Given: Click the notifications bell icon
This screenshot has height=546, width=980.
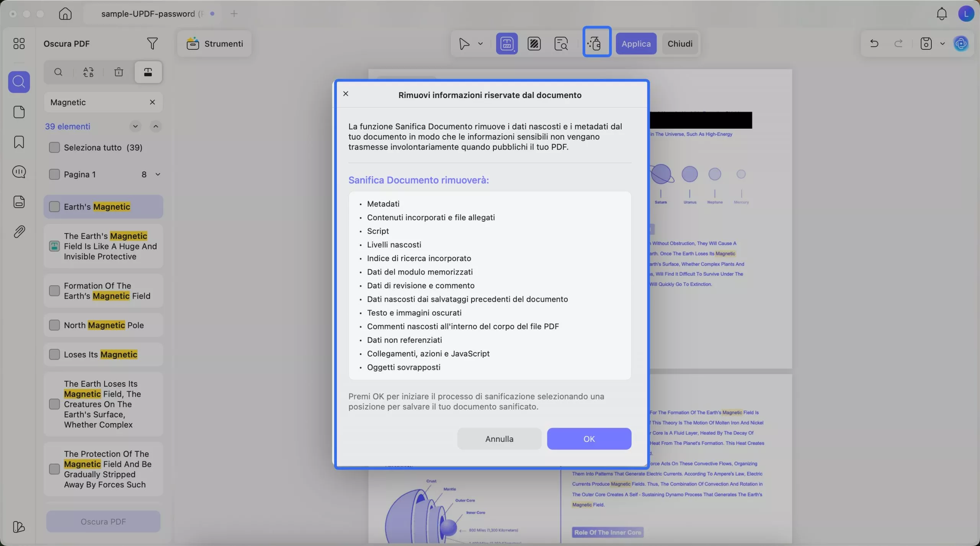Looking at the screenshot, I should click(x=941, y=14).
